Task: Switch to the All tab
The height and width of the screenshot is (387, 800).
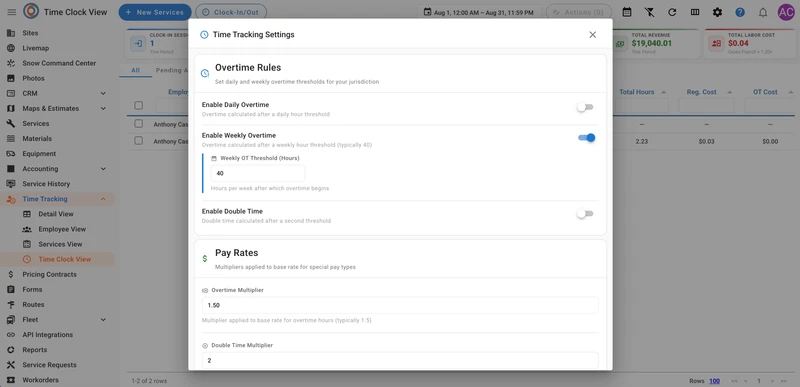Action: click(x=135, y=70)
